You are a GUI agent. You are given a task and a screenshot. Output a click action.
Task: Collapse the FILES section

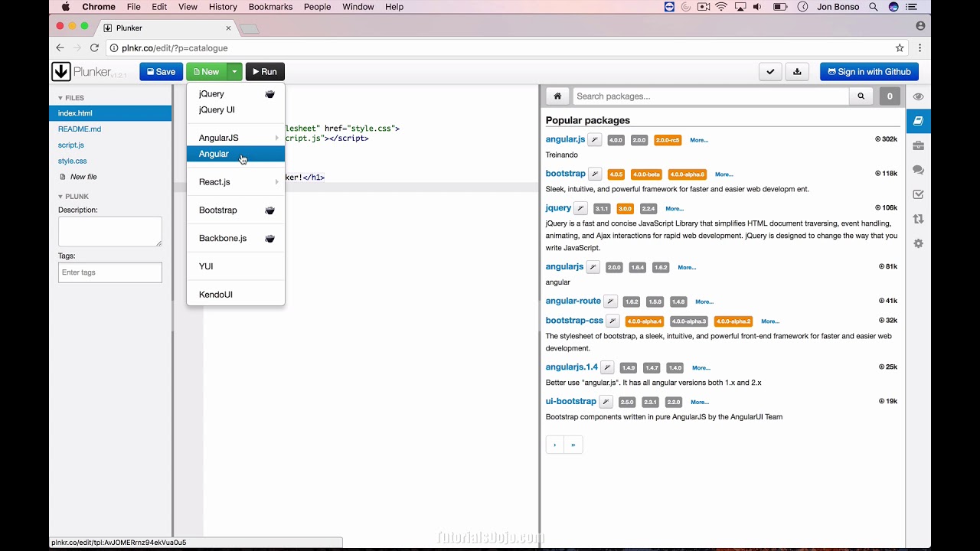[71, 98]
